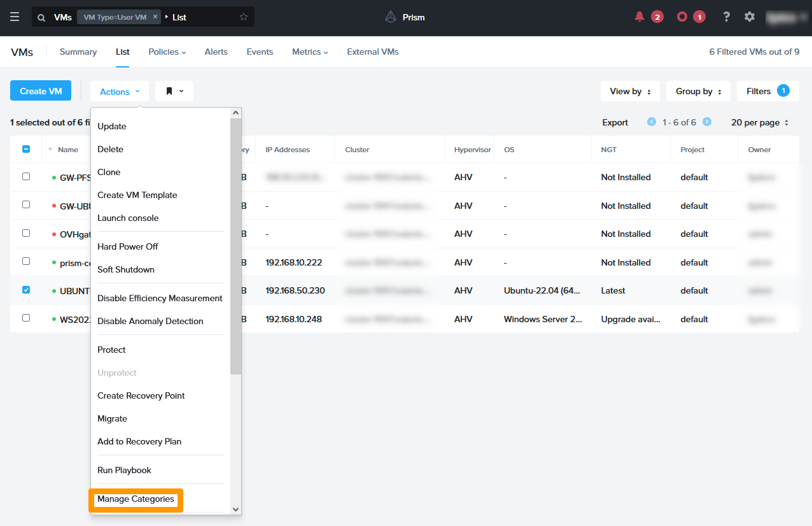Choose Create Recovery Point menu item
The width and height of the screenshot is (812, 526).
click(x=141, y=395)
